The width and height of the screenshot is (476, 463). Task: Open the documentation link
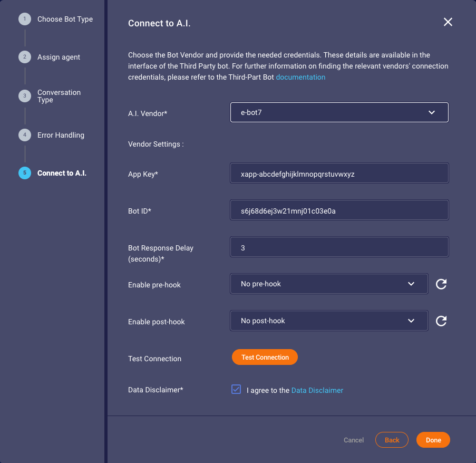(x=300, y=77)
